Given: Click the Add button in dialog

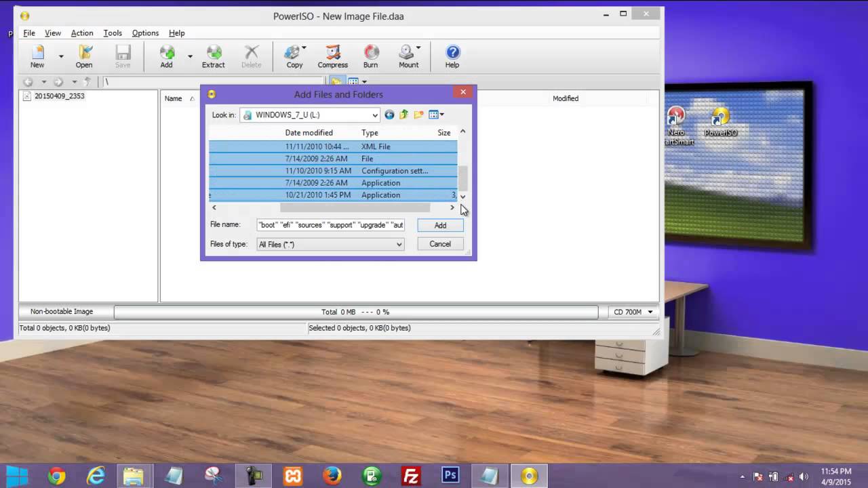Looking at the screenshot, I should click(x=440, y=225).
